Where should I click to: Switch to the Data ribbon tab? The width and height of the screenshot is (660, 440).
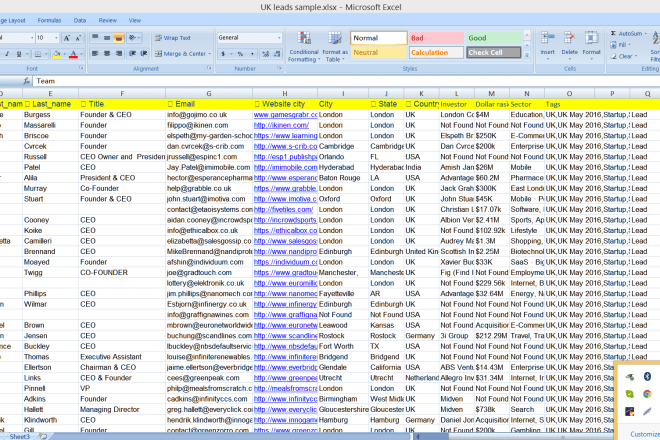[x=80, y=20]
